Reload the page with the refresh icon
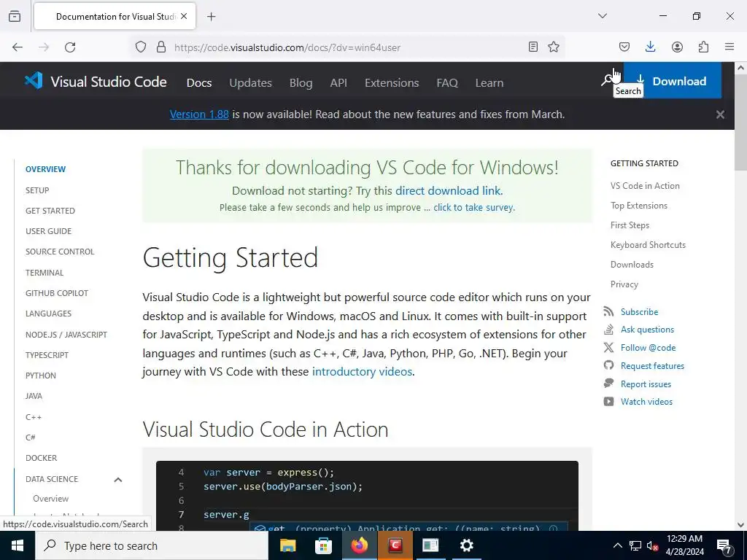 point(70,47)
